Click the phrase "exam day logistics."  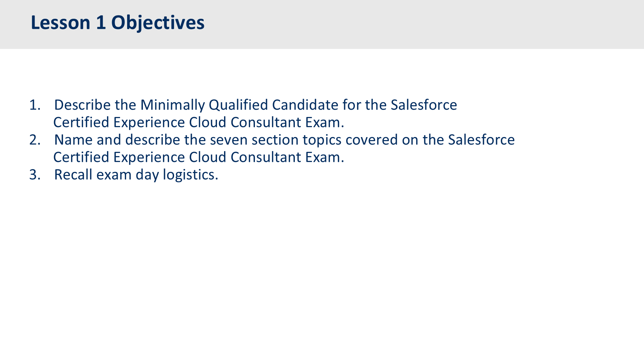coord(157,175)
